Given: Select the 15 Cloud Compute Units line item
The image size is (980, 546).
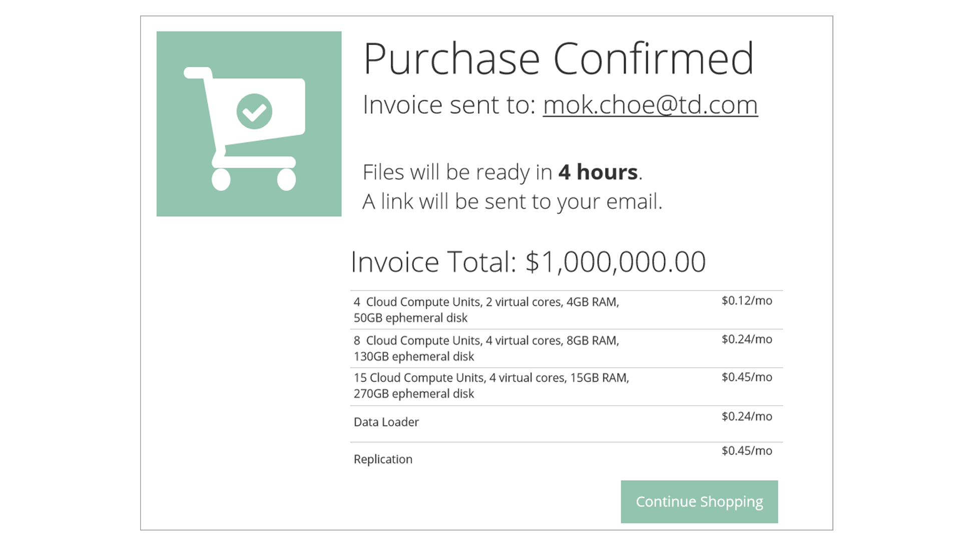Looking at the screenshot, I should coord(491,386).
